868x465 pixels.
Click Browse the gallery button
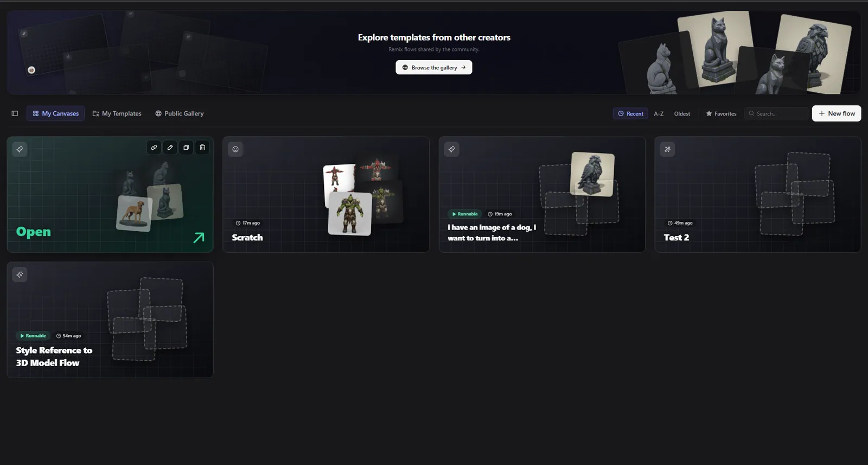click(434, 67)
